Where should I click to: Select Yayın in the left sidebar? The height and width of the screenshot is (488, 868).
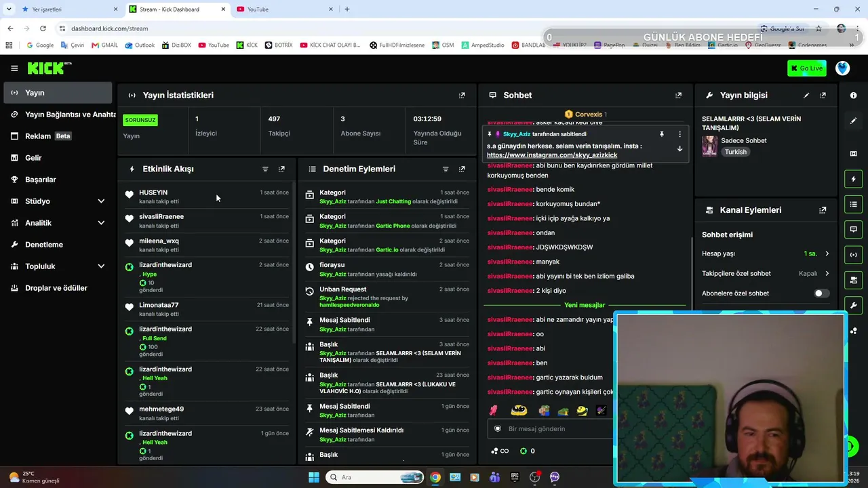(58, 93)
